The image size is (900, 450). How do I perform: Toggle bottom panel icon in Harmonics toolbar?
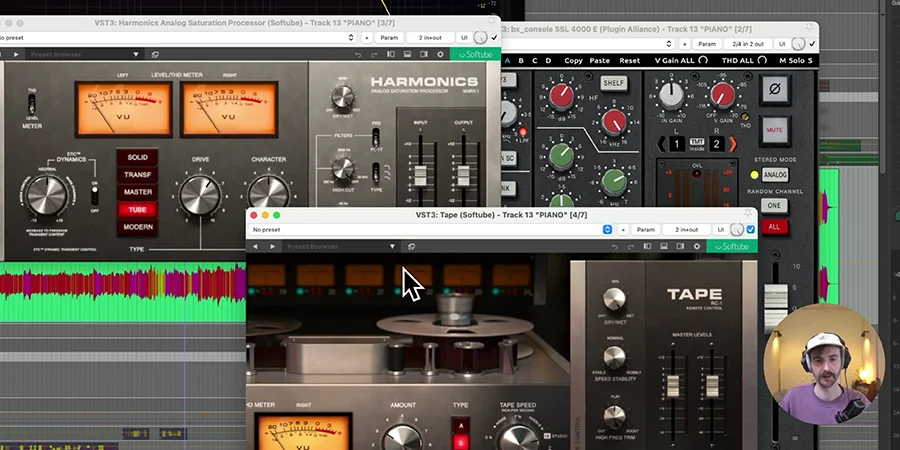click(x=408, y=55)
